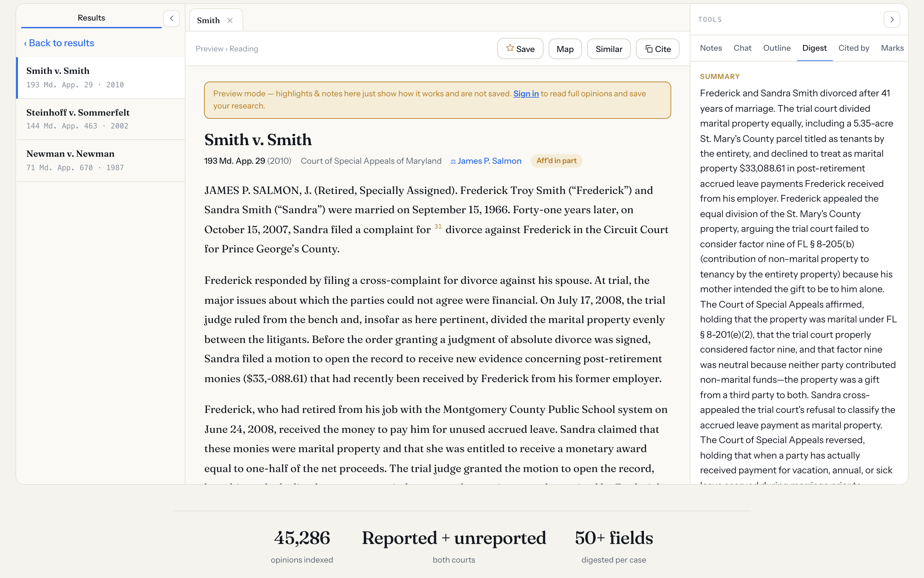This screenshot has height=578, width=924.
Task: Select the Digest tab
Action: coord(814,48)
